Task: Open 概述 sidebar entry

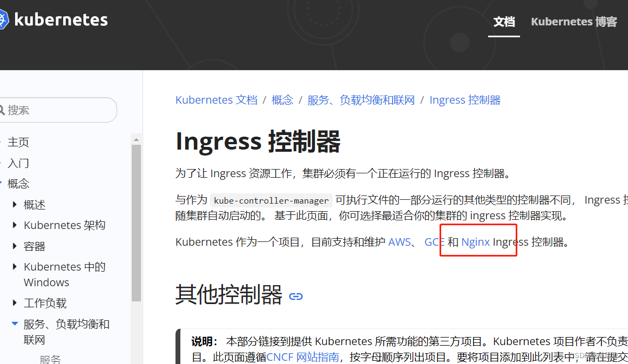Action: pos(35,205)
